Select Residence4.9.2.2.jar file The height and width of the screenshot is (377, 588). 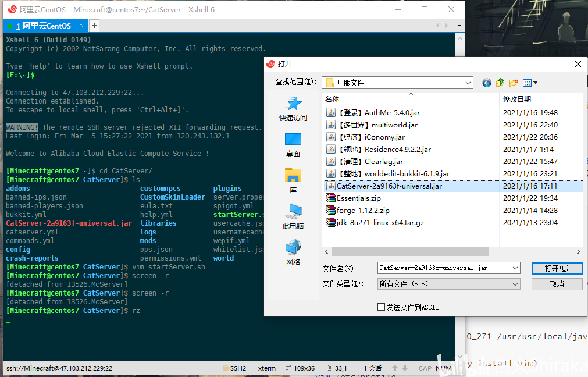(x=379, y=150)
